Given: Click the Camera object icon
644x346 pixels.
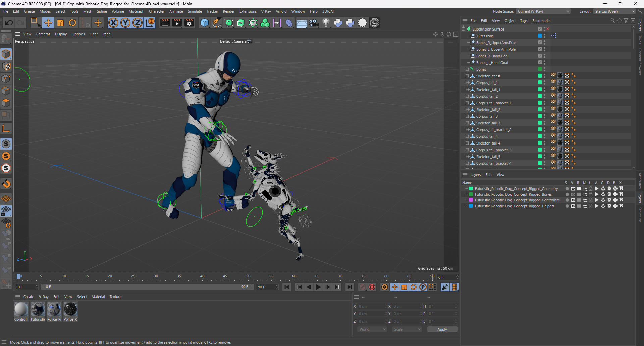Looking at the screenshot, I should click(314, 23).
